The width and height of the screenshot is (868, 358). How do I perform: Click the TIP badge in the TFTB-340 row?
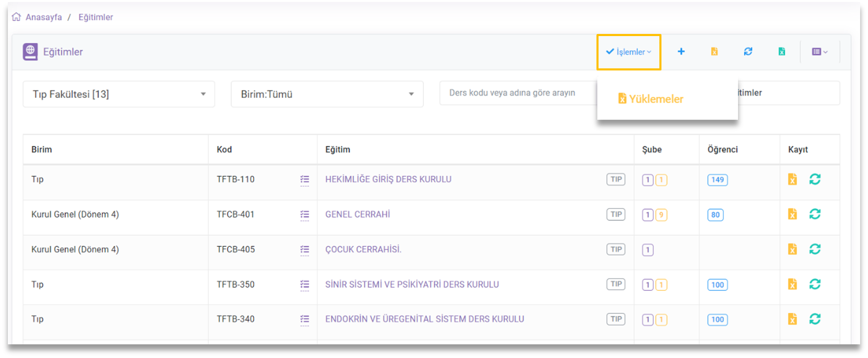(x=616, y=319)
